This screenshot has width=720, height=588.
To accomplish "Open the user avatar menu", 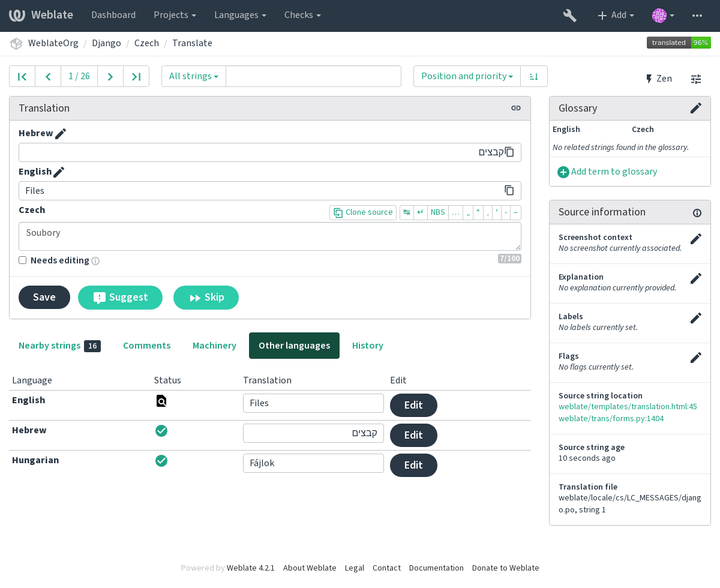I will [664, 16].
